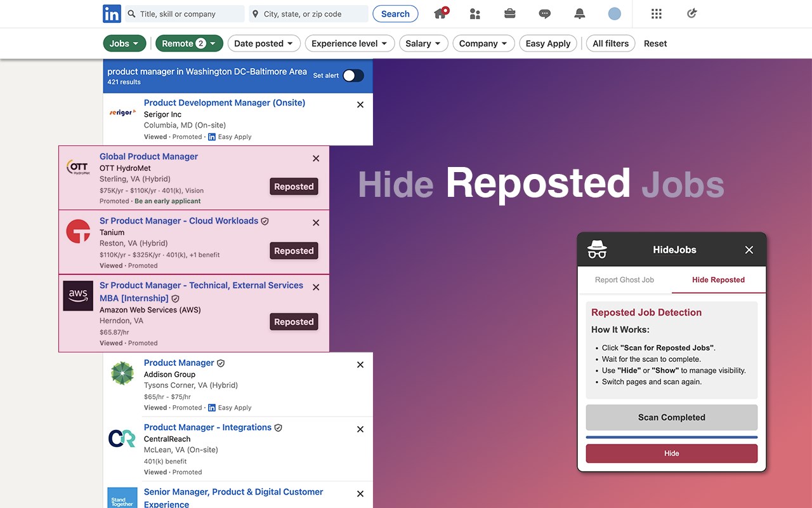The image size is (812, 508).
Task: Click the scan progress bar
Action: (672, 437)
